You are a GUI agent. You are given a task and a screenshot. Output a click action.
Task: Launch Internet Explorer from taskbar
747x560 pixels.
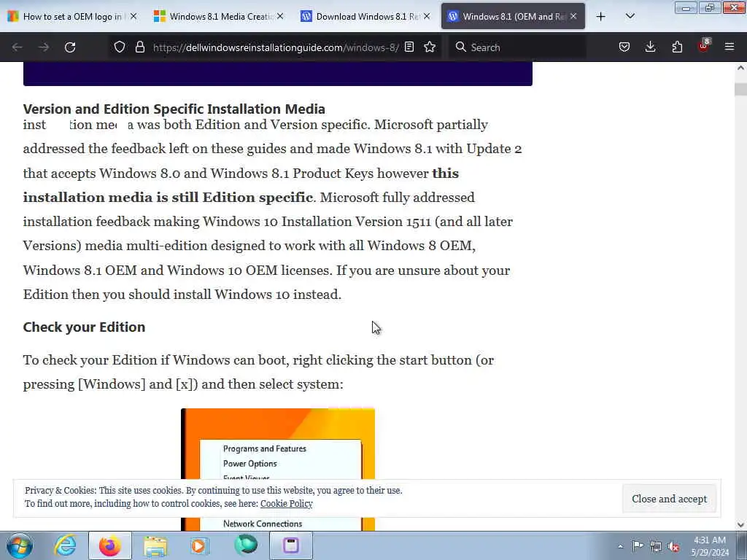point(65,545)
